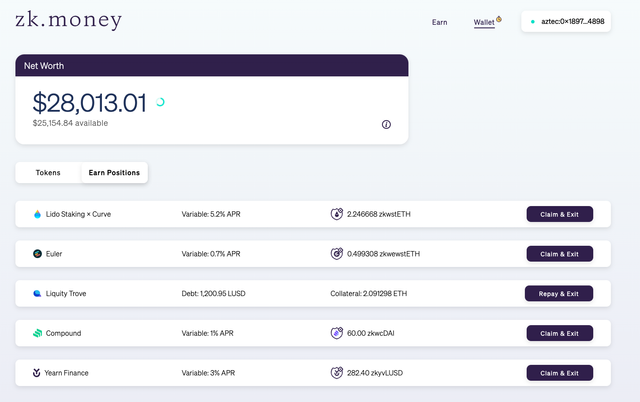Screen dimensions: 640x402
Task: Open the Wallet page in navigation
Action: [484, 22]
